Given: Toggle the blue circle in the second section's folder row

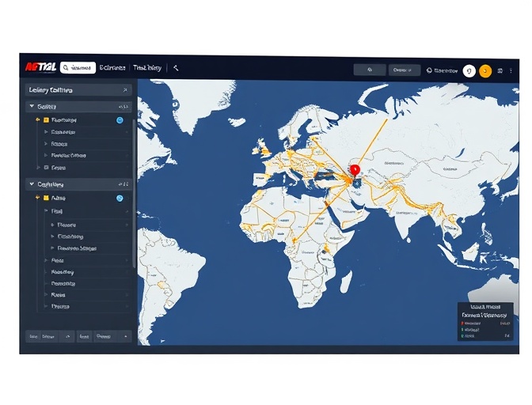Looking at the screenshot, I should pos(120,199).
